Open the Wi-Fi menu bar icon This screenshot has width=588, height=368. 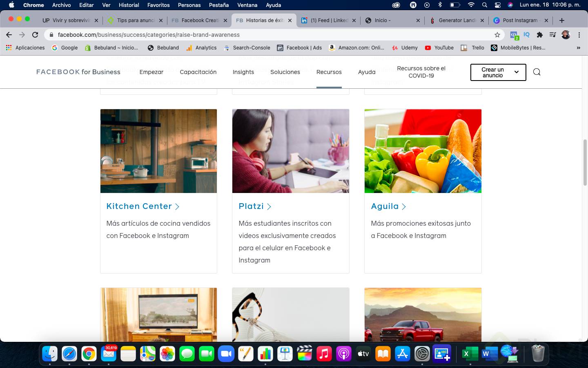tap(471, 5)
